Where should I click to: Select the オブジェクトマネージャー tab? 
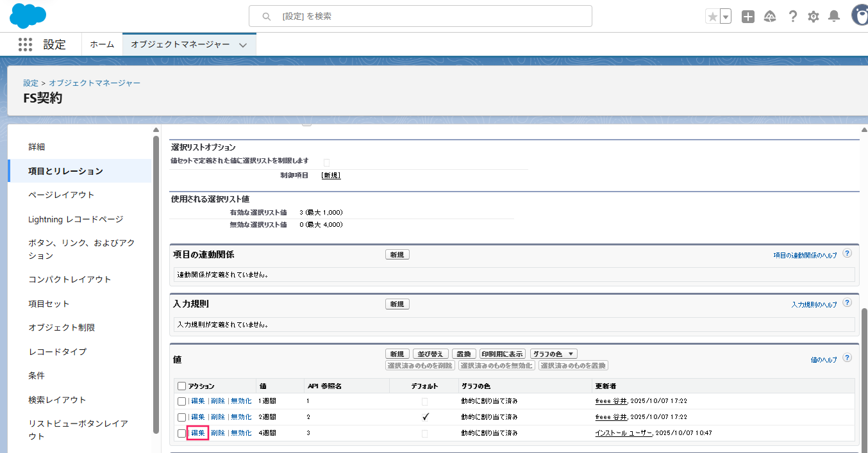(180, 44)
